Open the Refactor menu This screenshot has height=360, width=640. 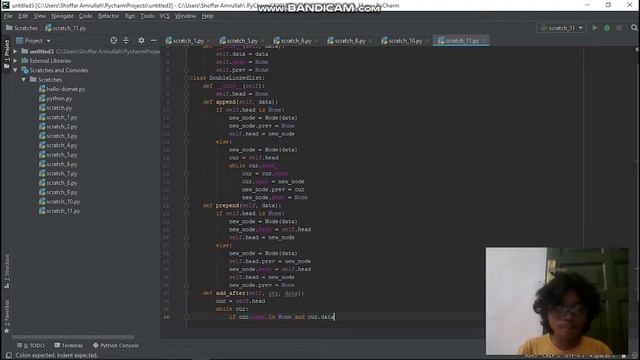(x=108, y=16)
